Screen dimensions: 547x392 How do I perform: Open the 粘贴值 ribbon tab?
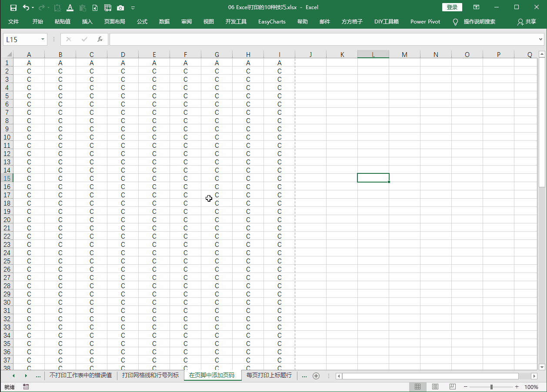63,22
